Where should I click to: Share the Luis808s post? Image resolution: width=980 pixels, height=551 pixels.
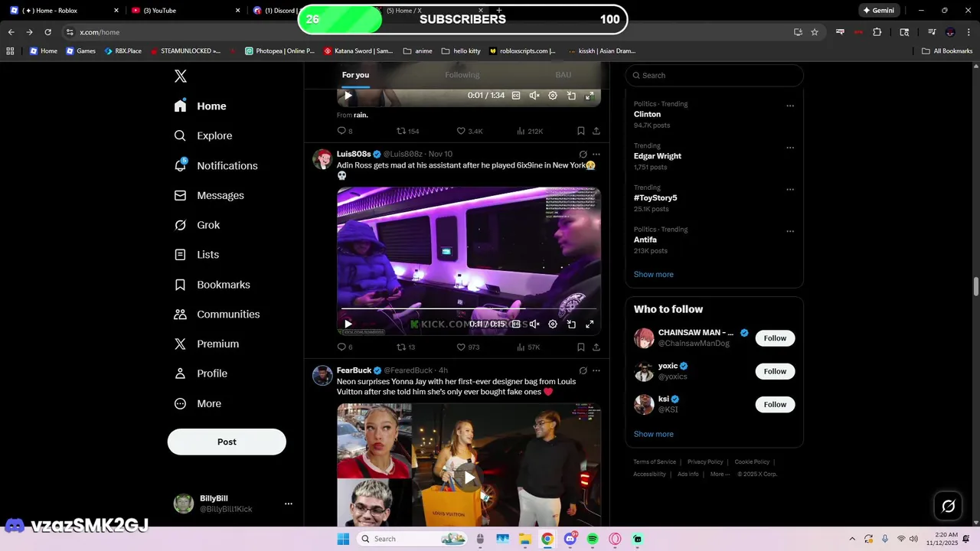(596, 347)
